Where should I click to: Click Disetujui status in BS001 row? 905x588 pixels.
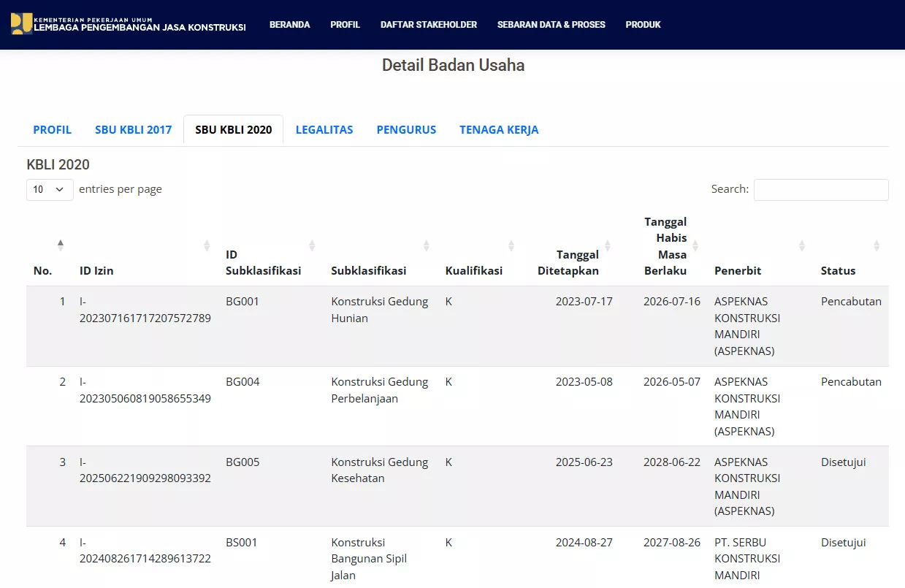(844, 543)
